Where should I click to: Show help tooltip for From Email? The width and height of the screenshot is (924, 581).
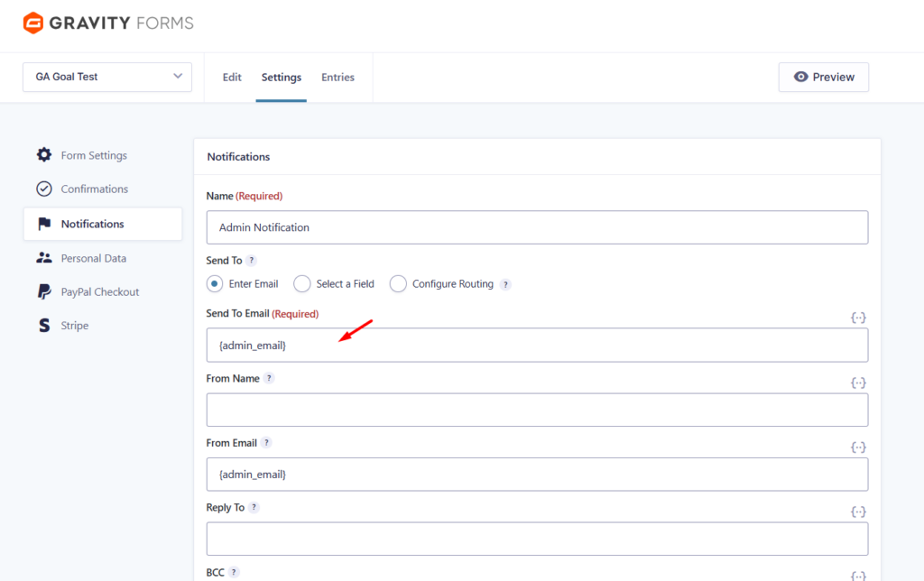click(266, 443)
